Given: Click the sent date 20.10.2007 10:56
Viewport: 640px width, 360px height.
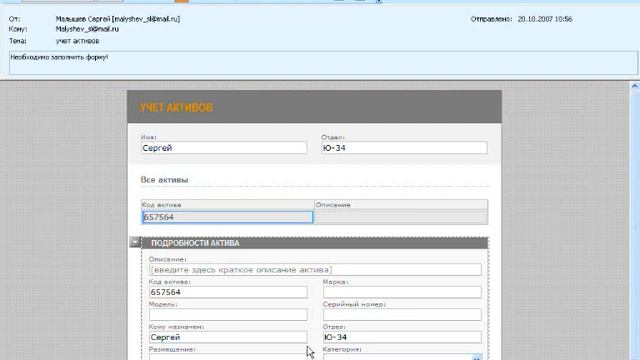Looking at the screenshot, I should click(545, 19).
